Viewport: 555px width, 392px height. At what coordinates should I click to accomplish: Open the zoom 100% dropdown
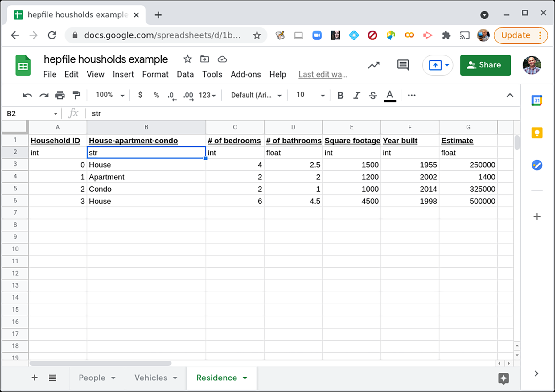110,95
